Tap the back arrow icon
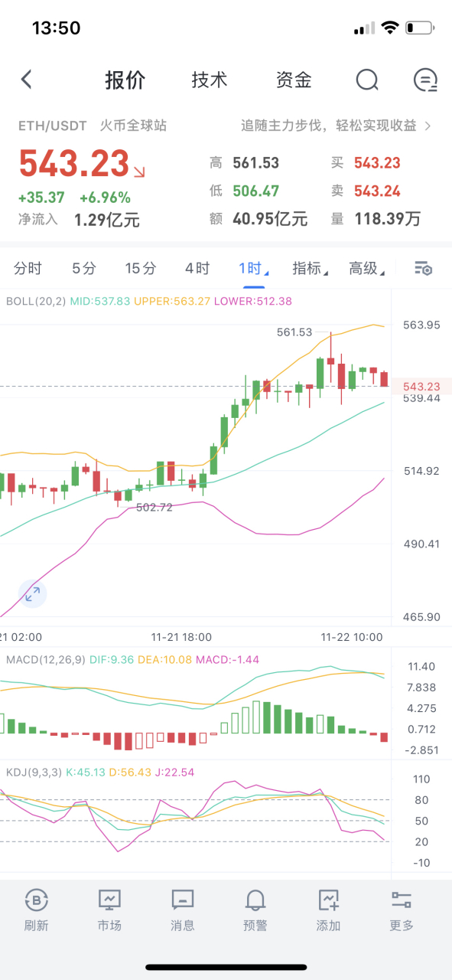Viewport: 452px width, 980px height. tap(27, 80)
